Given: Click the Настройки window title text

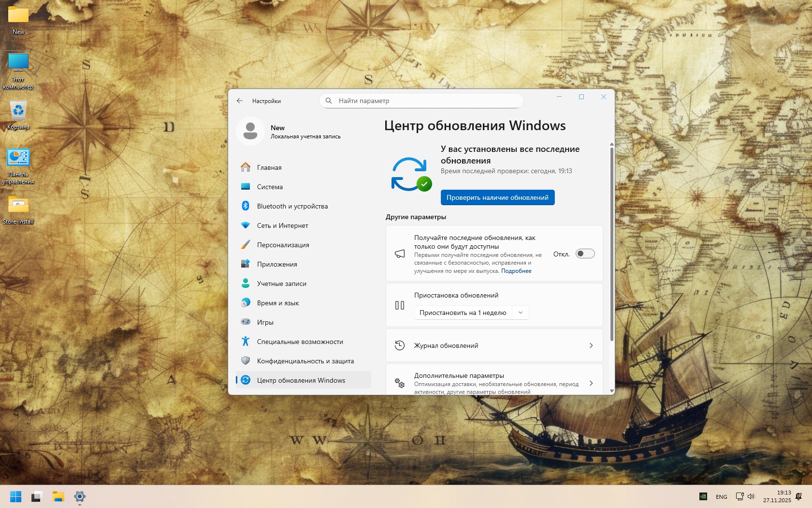Looking at the screenshot, I should 266,101.
